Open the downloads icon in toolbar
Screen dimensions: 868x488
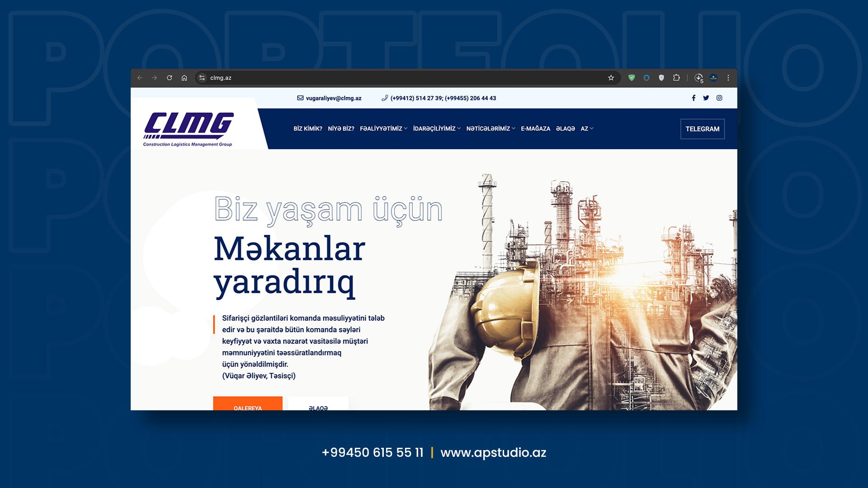point(698,78)
